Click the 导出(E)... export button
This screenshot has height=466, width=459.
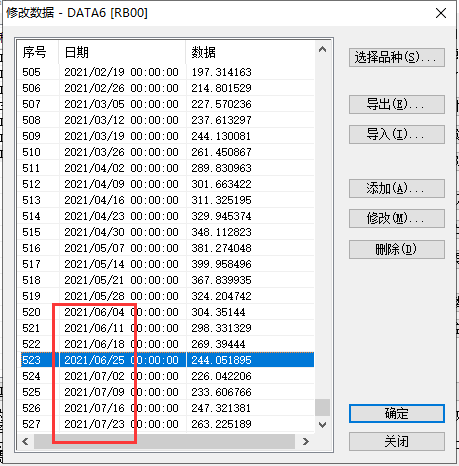(x=397, y=104)
